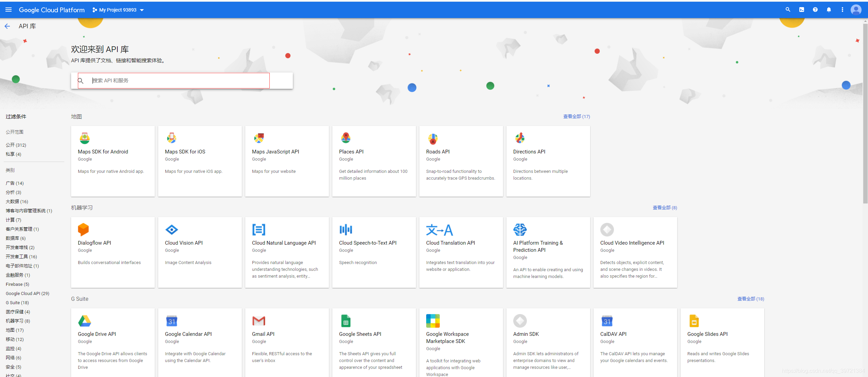Select the 机器学习 (8) filter category
This screenshot has height=377, width=868.
18,321
